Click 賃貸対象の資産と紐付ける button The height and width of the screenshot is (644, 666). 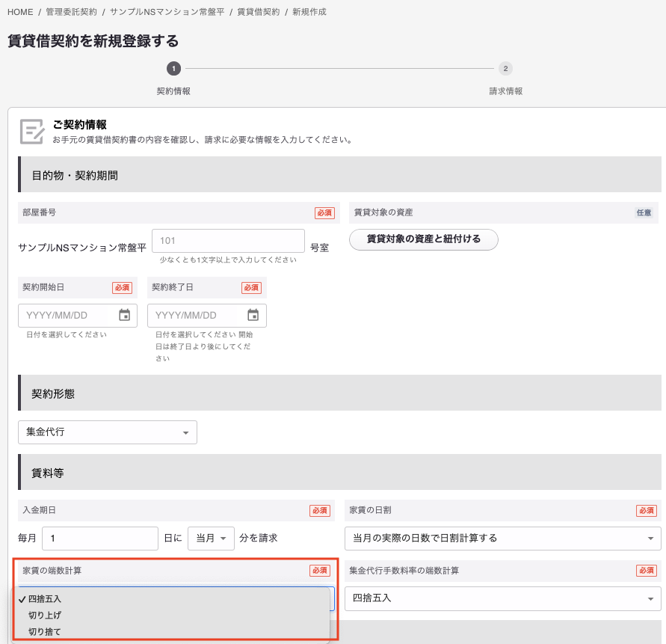tap(424, 239)
